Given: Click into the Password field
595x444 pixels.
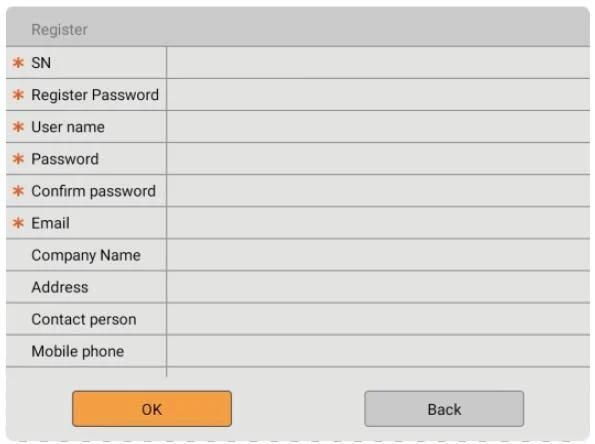Looking at the screenshot, I should (378, 159).
